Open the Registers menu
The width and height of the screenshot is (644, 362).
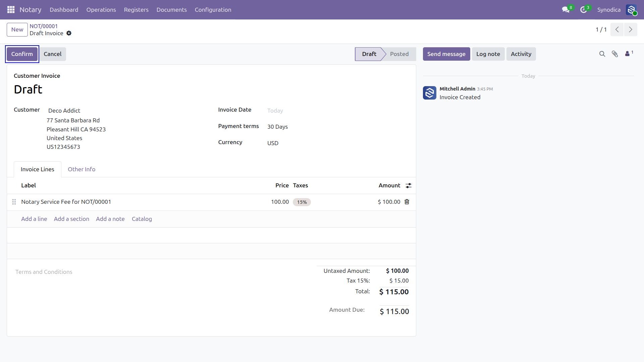pos(136,10)
